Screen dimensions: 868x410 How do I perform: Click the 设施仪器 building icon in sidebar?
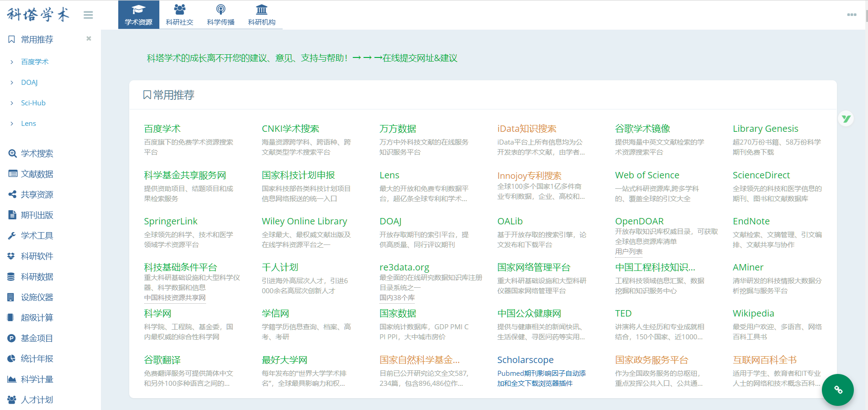[x=11, y=297]
